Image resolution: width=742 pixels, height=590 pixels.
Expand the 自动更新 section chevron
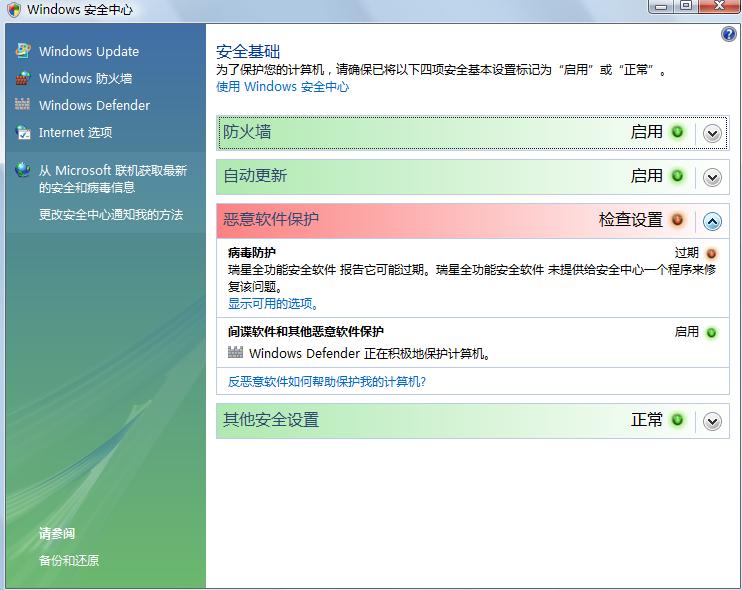click(x=712, y=178)
